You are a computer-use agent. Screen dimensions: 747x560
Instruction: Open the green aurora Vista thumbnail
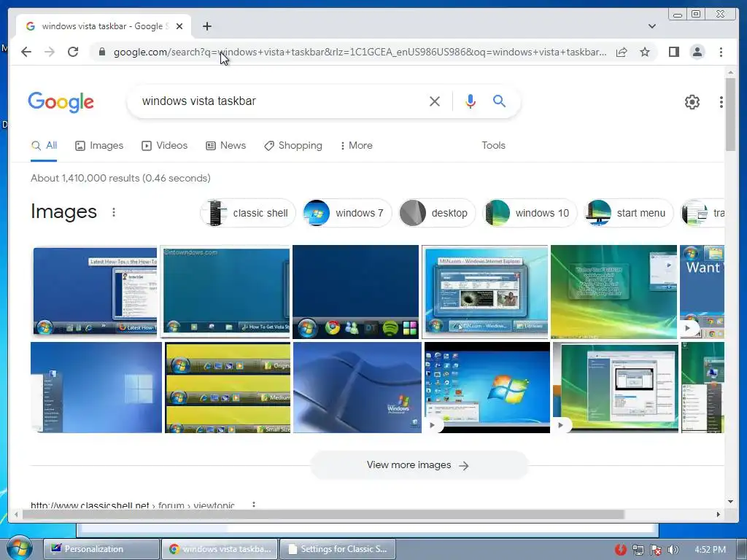(614, 292)
